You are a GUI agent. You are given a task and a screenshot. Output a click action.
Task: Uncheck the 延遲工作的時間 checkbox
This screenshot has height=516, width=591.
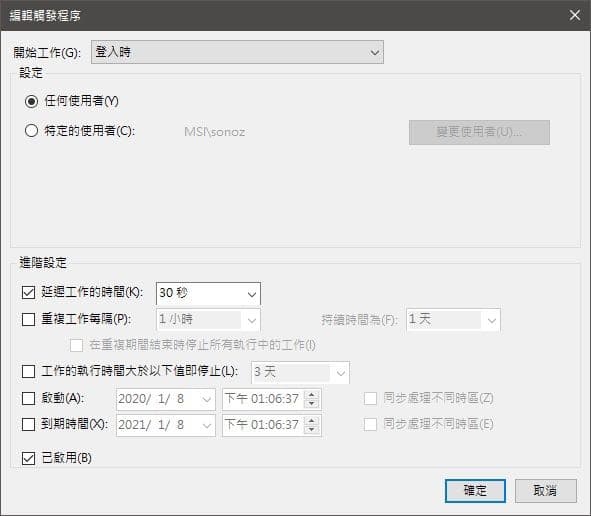29,292
